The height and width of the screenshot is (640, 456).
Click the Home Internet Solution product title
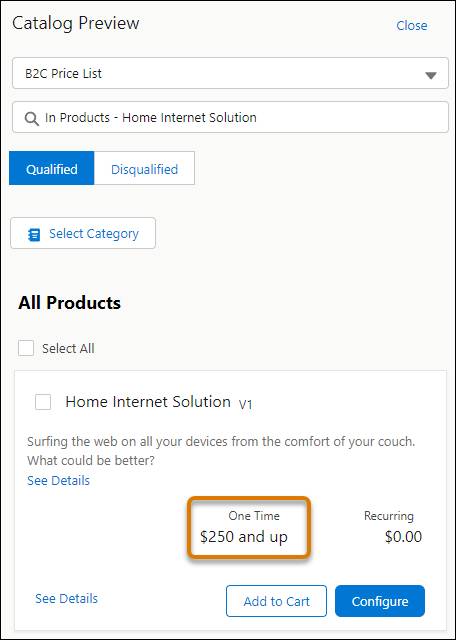(x=148, y=402)
